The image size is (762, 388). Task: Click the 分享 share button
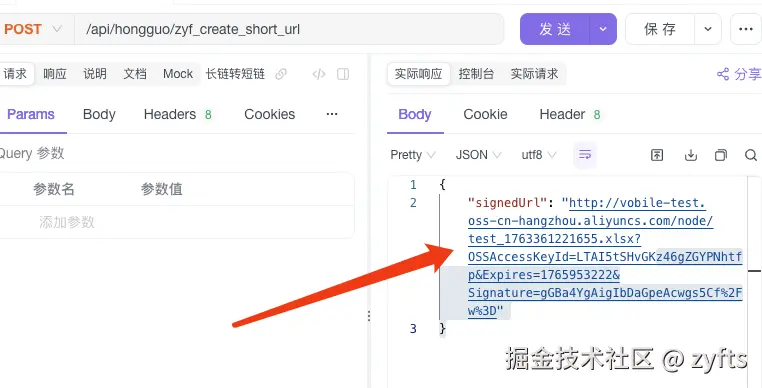pos(739,74)
